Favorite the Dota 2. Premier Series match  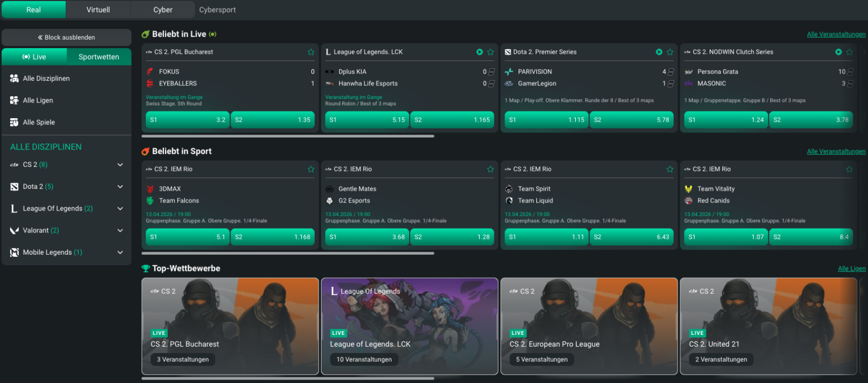click(x=670, y=52)
